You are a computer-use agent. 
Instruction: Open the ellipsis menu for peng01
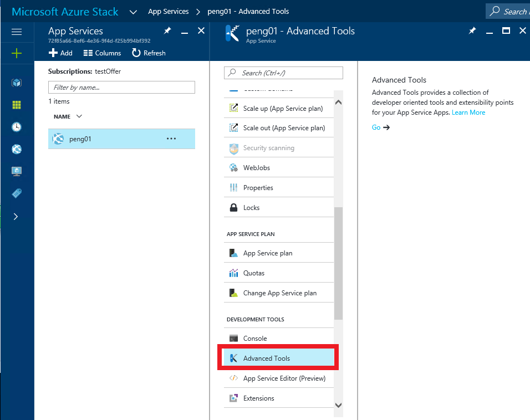(171, 139)
